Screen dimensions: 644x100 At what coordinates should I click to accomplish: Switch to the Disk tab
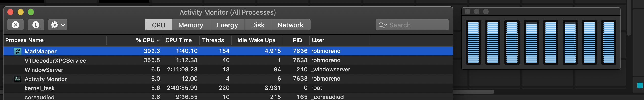tap(258, 25)
